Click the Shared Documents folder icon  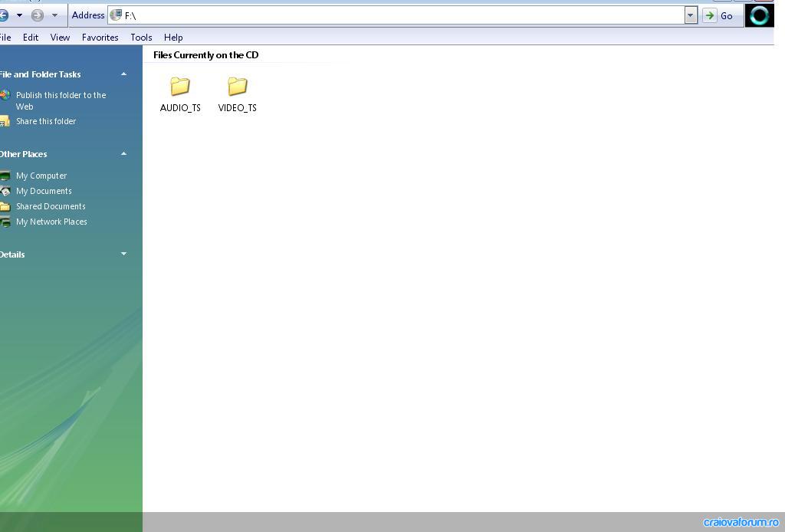[x=5, y=206]
